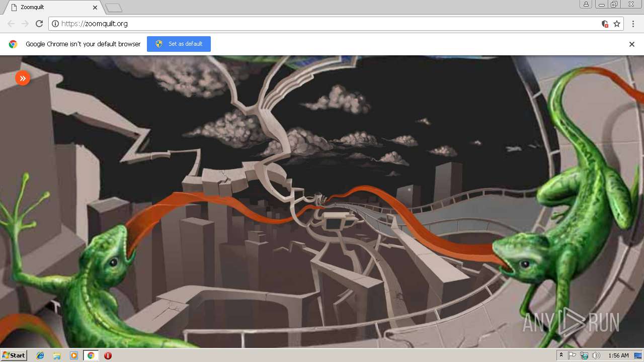The image size is (644, 362).
Task: Switch to Chrome in taskbar
Action: (x=91, y=355)
